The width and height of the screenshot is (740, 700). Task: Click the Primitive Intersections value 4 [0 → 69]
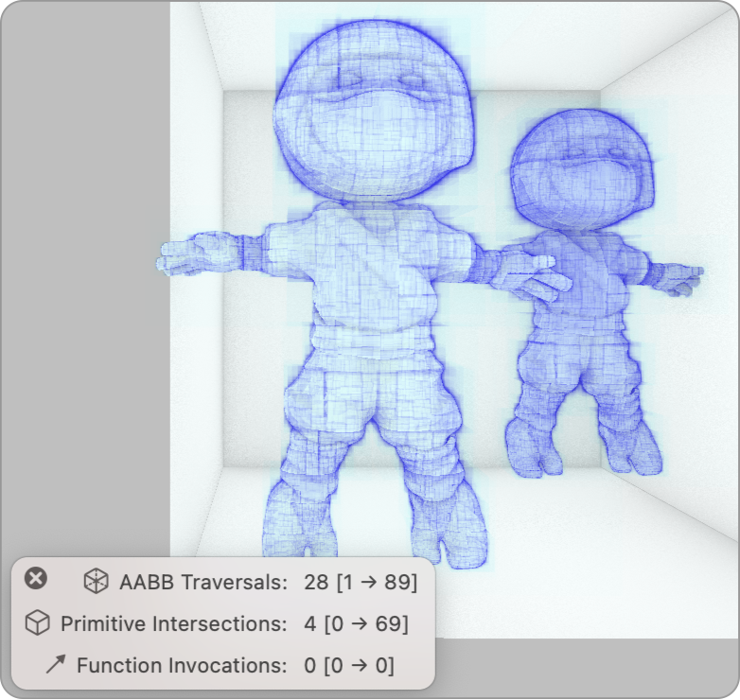pyautogui.click(x=356, y=623)
